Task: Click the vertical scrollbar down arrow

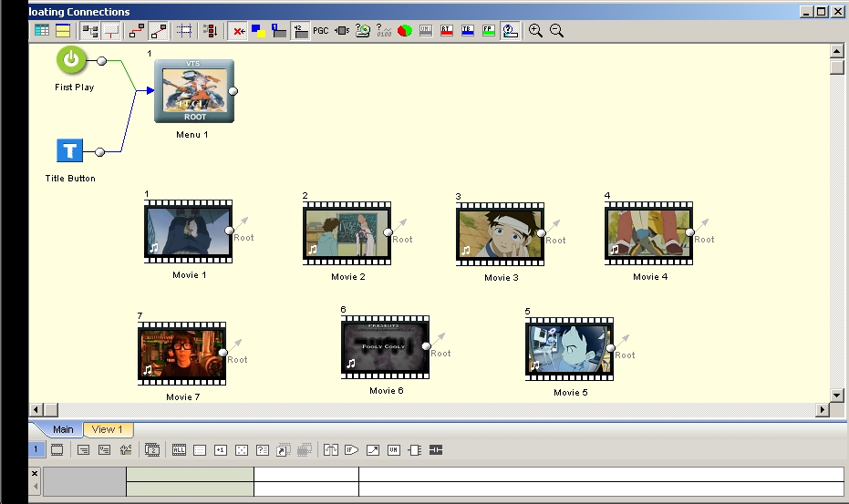Action: [x=836, y=396]
